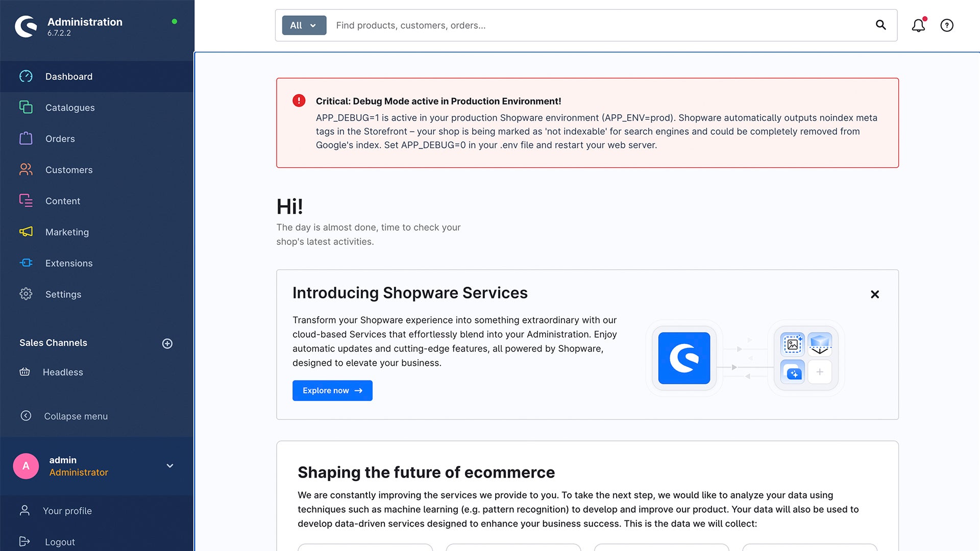Image resolution: width=980 pixels, height=551 pixels.
Task: Click the Shopware Services illustration tile
Action: 684,358
